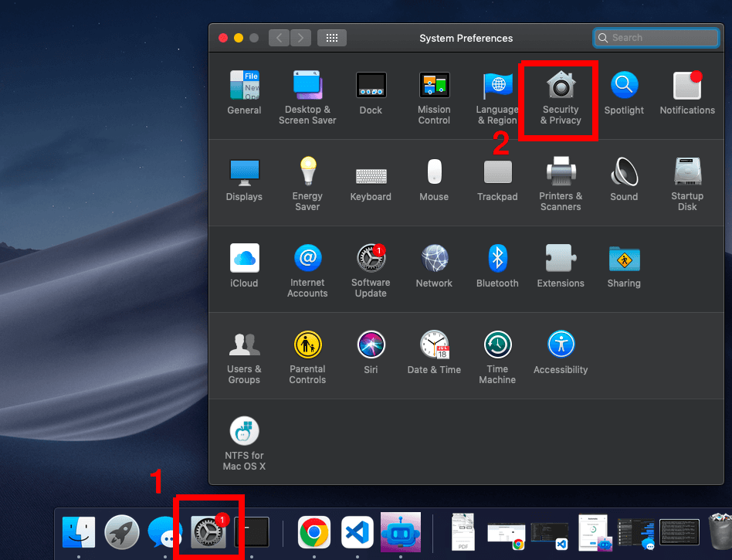Open Language & Region settings
The height and width of the screenshot is (560, 732).
497,97
